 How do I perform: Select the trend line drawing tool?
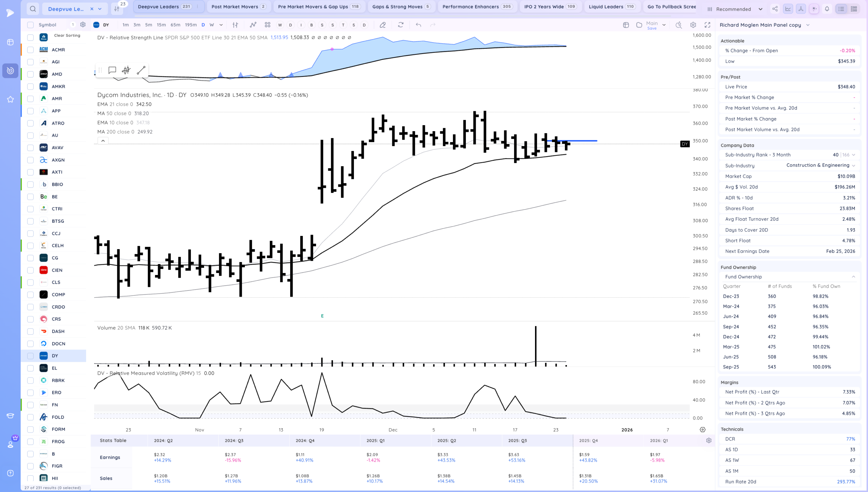tap(141, 70)
